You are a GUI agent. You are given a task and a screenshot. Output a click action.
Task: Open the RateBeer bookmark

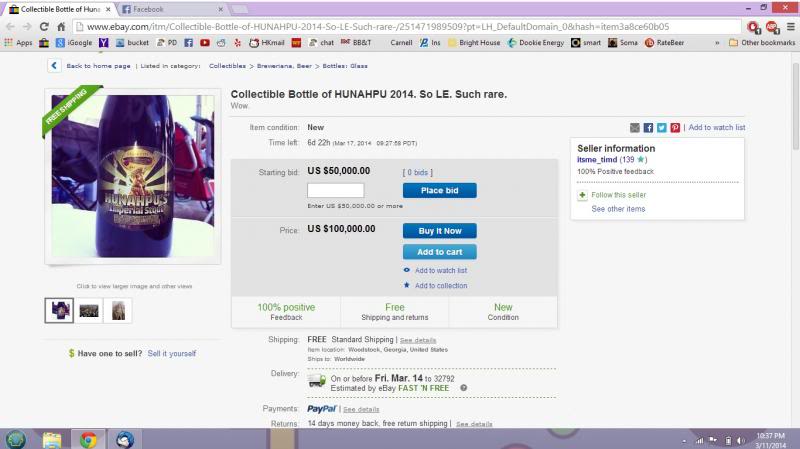(664, 43)
